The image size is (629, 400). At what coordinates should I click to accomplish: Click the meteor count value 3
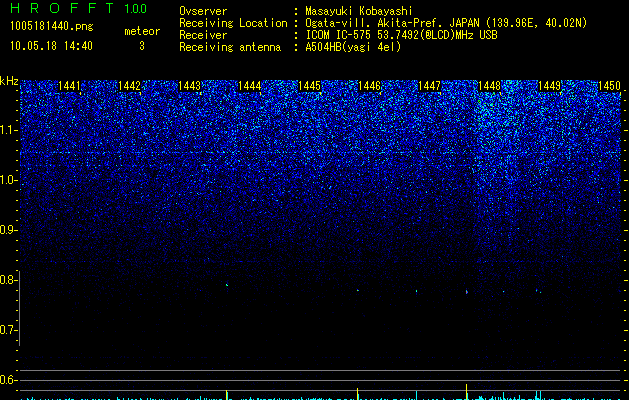[142, 46]
